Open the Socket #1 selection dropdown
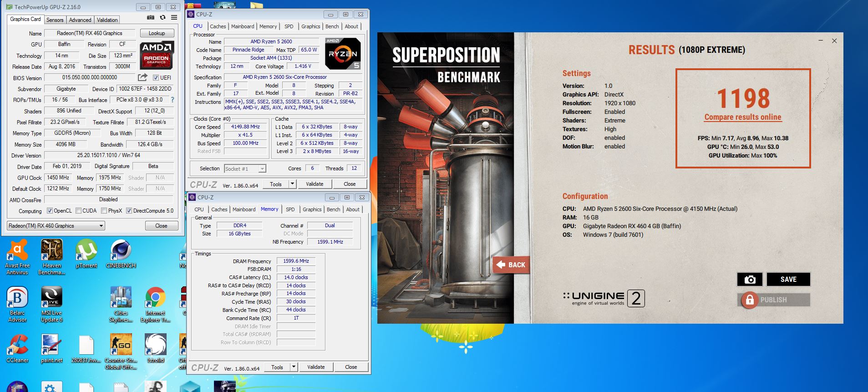 245,168
